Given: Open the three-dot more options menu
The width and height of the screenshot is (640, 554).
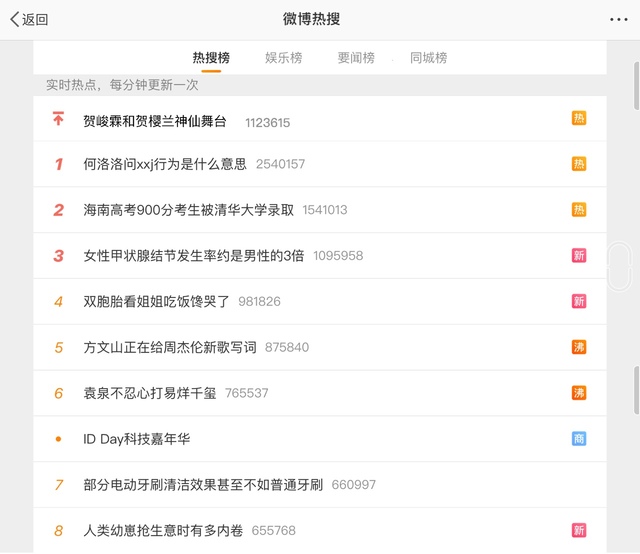Looking at the screenshot, I should click(x=619, y=19).
